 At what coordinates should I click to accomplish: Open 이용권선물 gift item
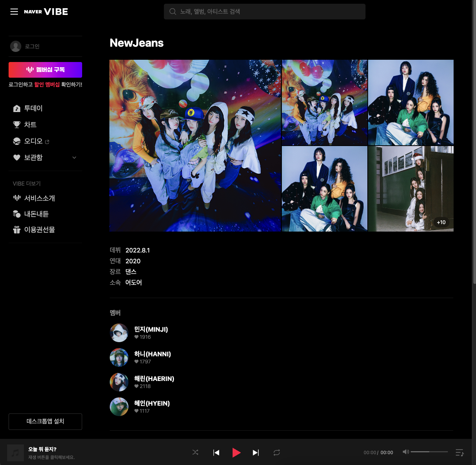[39, 230]
